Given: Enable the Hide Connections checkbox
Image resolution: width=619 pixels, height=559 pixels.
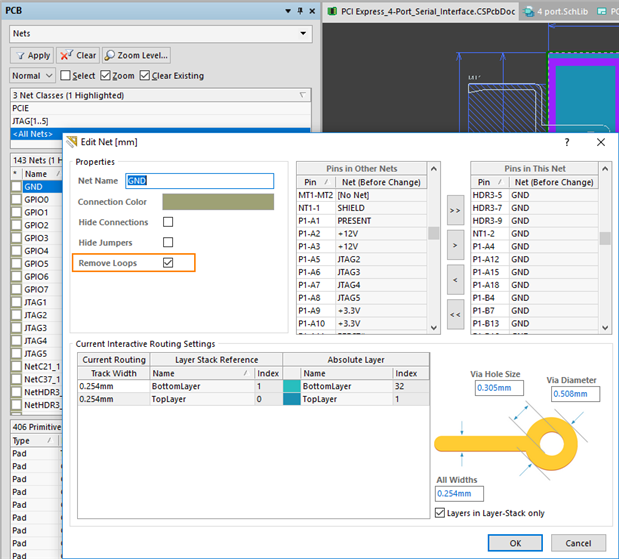Looking at the screenshot, I should (x=168, y=222).
